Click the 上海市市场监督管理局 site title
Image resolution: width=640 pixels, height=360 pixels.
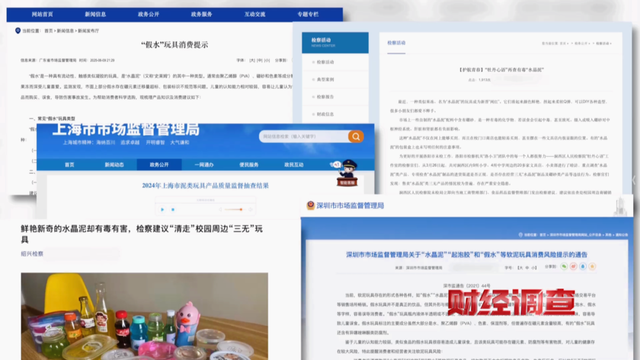point(126,129)
